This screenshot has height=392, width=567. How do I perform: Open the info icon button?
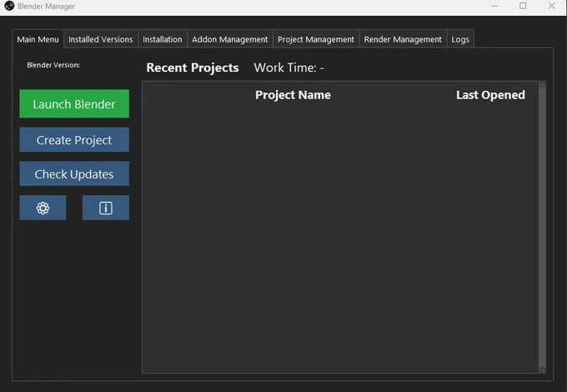[x=106, y=208]
